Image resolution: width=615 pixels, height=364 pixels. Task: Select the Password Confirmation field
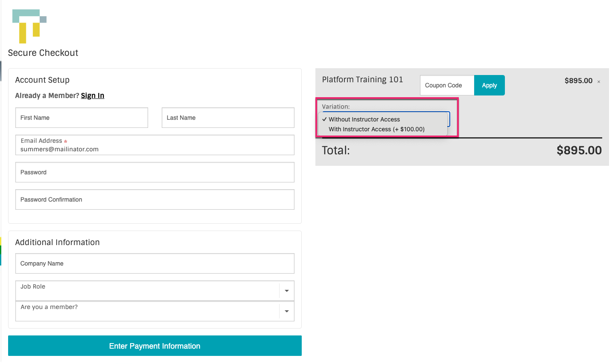click(155, 199)
